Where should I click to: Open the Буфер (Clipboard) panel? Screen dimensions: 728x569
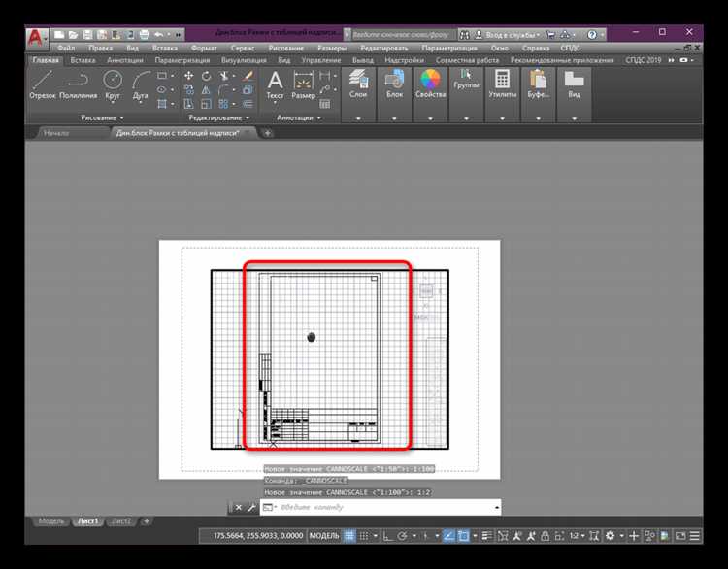pos(538,84)
